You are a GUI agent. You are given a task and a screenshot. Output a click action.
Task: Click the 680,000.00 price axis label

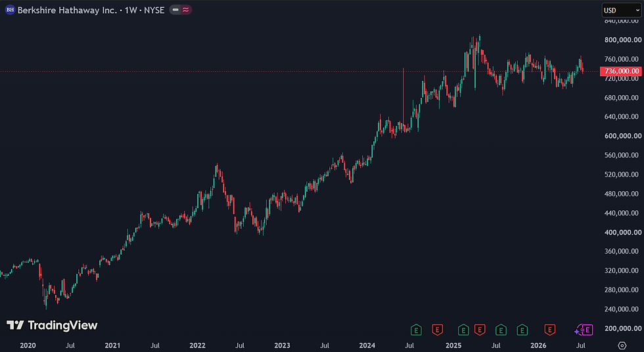click(x=623, y=98)
